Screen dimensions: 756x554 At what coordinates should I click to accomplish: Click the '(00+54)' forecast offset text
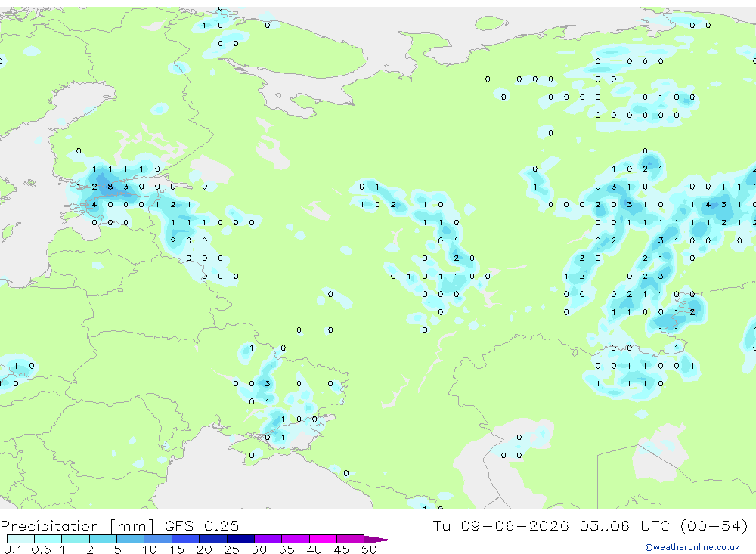click(714, 525)
